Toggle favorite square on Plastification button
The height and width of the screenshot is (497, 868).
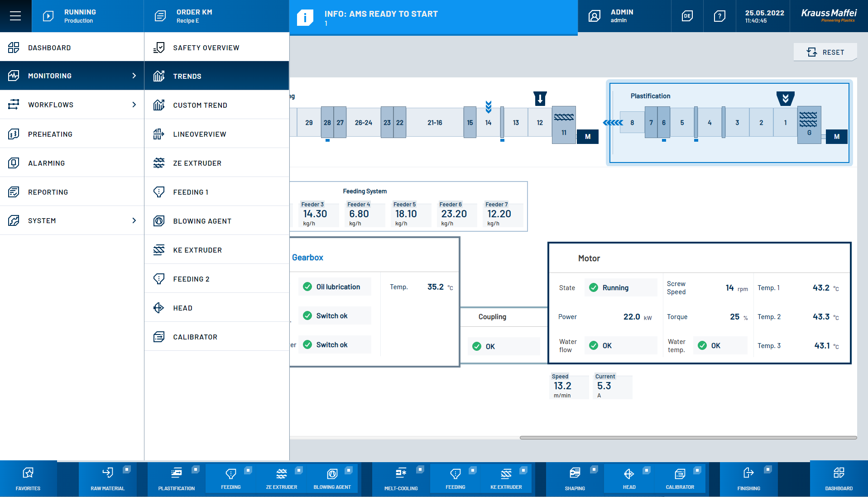tap(196, 469)
